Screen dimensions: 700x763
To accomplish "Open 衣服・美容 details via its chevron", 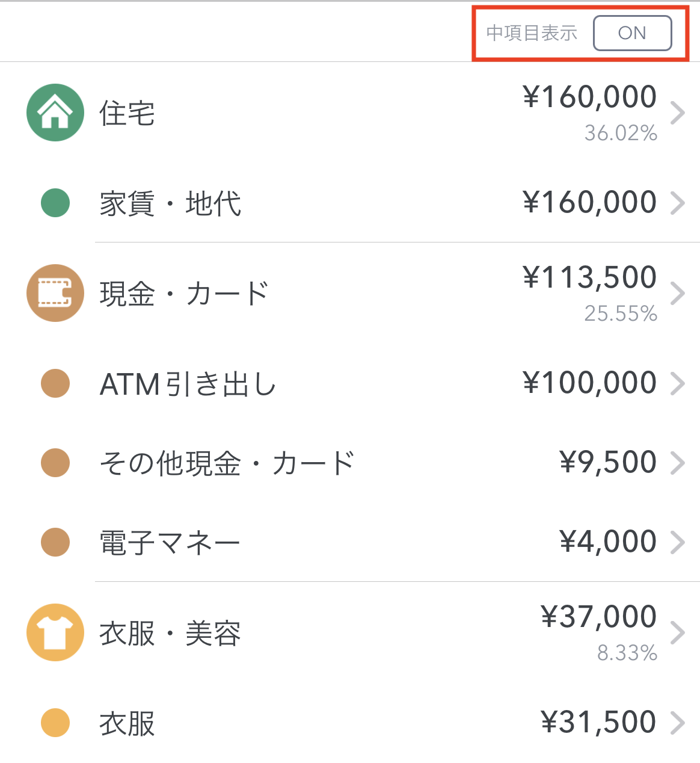I will pyautogui.click(x=678, y=632).
